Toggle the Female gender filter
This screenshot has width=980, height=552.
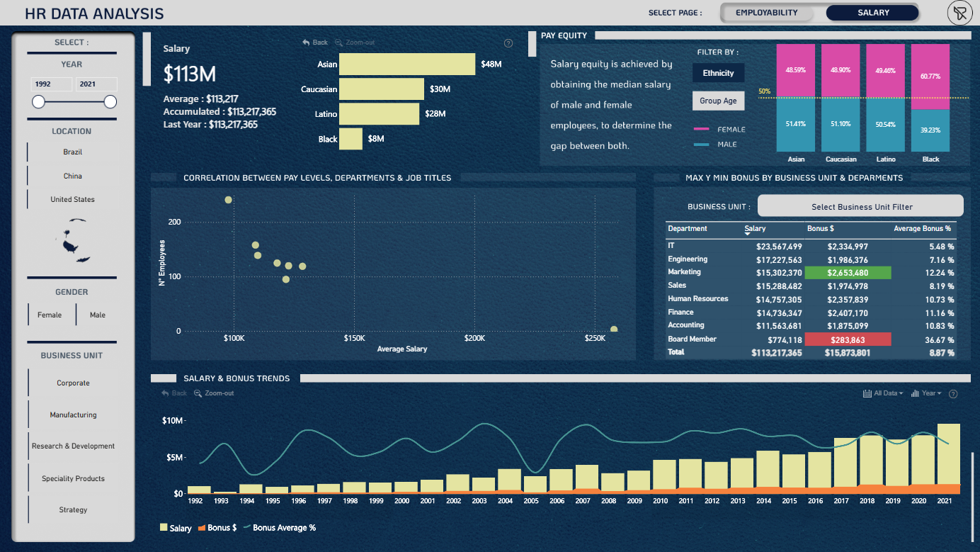(x=50, y=315)
